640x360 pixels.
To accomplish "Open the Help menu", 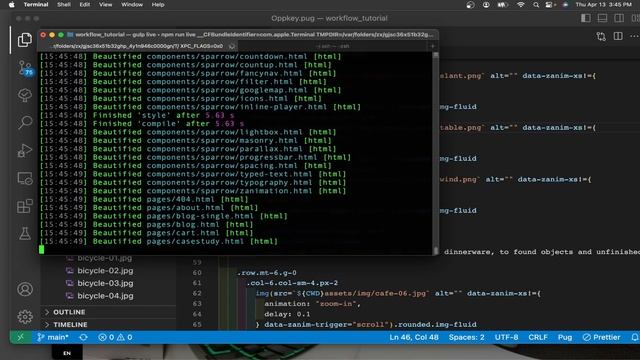I will click(x=158, y=4).
